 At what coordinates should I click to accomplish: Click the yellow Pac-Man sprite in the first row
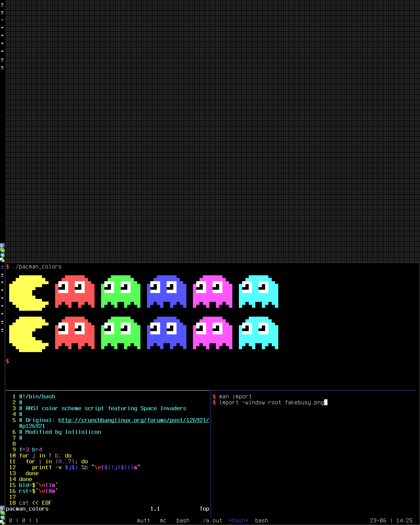click(x=28, y=293)
